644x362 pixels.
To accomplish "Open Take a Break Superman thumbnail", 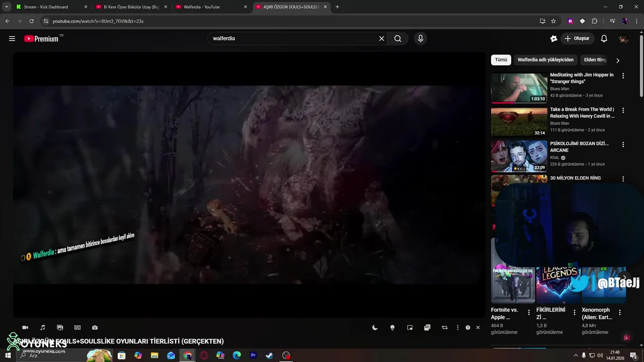I will pyautogui.click(x=519, y=122).
